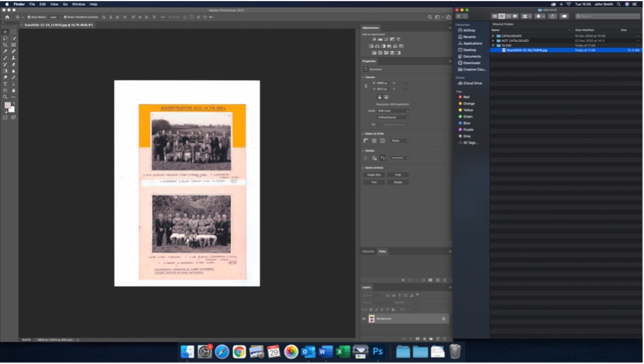The image size is (644, 364).
Task: Select the Brush tool
Action: point(5,58)
